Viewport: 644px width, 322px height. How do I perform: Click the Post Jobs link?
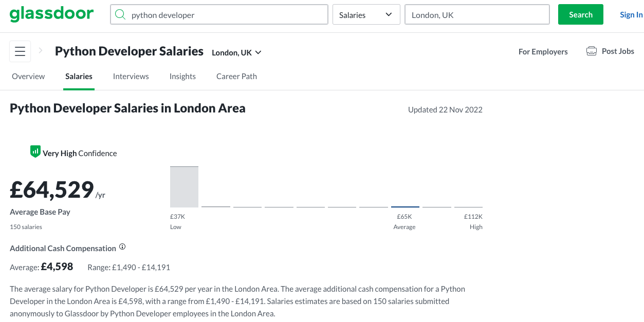point(618,51)
